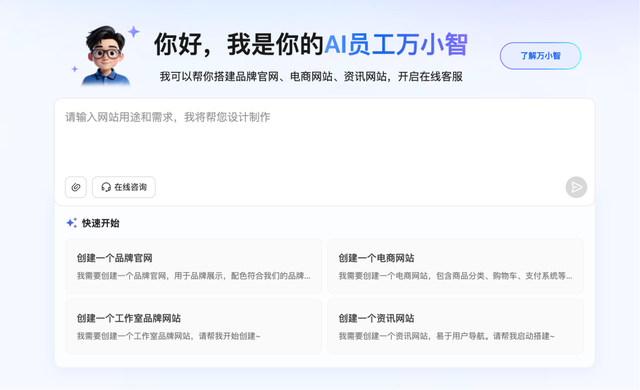Select the 创建一个电商网站 quick-start card
Image resolution: width=640 pixels, height=390 pixels.
[x=456, y=266]
